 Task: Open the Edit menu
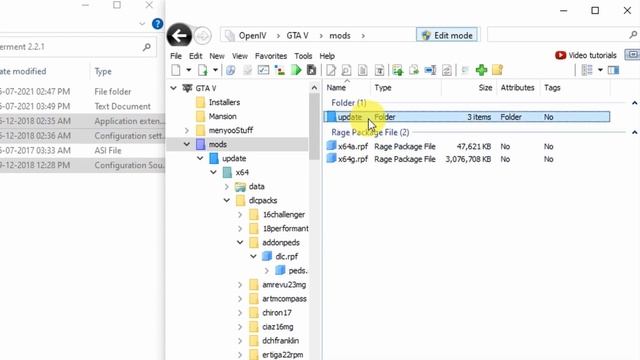pos(196,56)
